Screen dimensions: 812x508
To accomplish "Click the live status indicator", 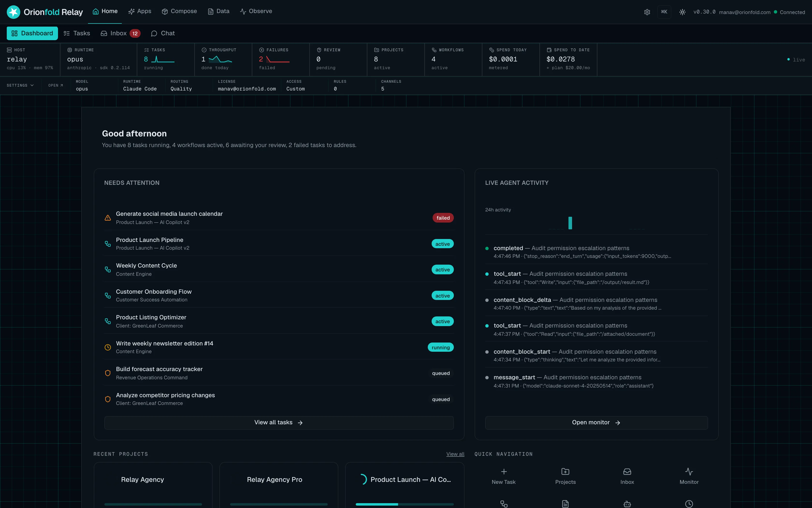I will (796, 60).
